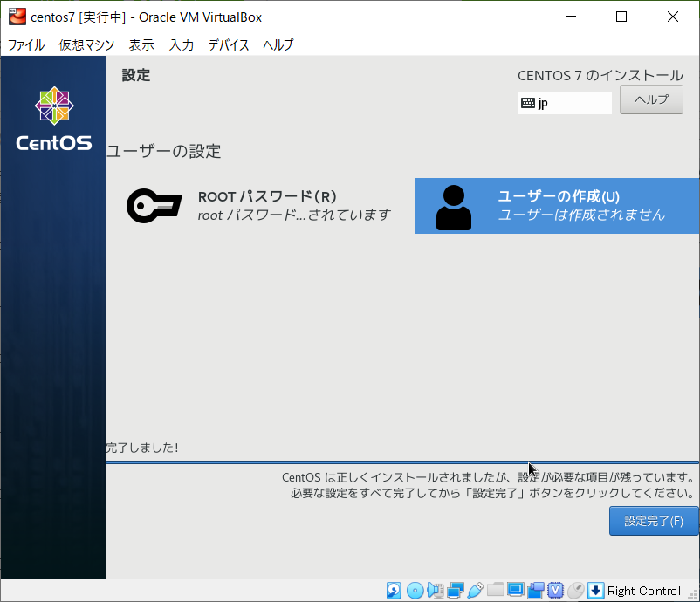Click the audio status icon

pyautogui.click(x=435, y=591)
